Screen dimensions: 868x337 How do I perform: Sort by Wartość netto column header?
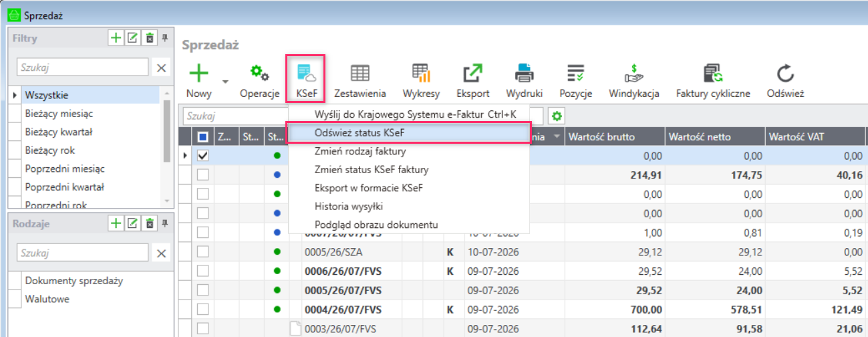pos(715,137)
